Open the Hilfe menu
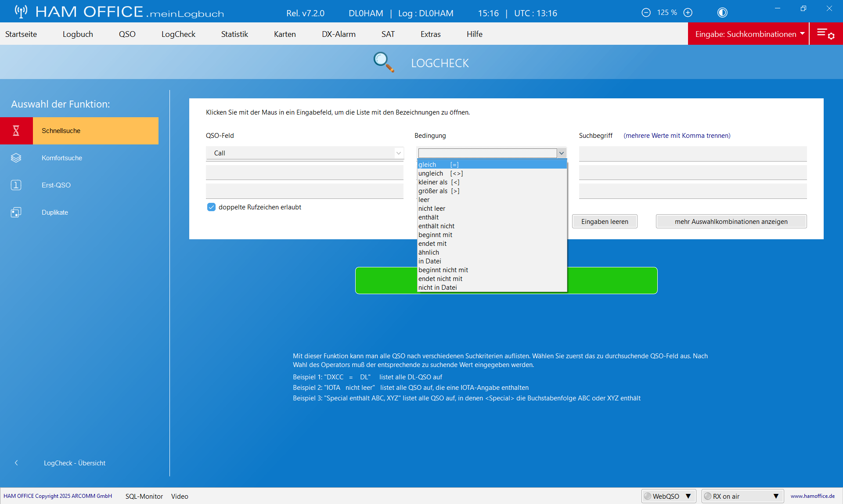Image resolution: width=843 pixels, height=504 pixels. coord(475,34)
